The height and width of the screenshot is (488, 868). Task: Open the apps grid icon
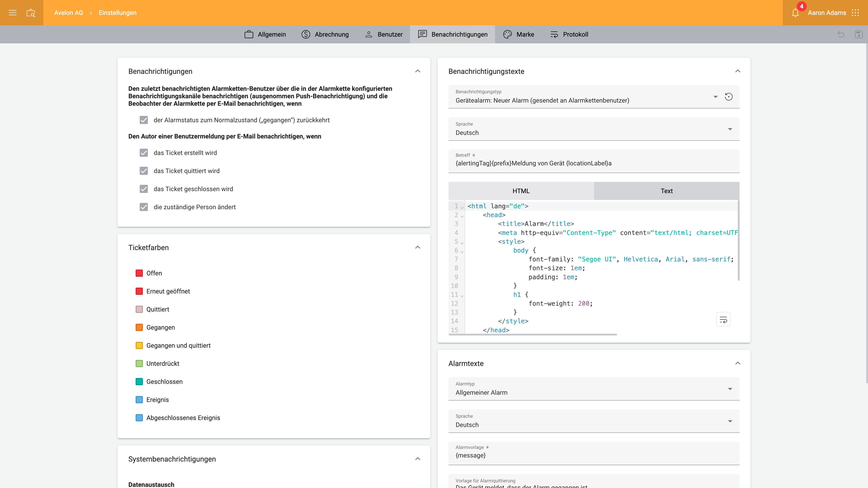[855, 13]
